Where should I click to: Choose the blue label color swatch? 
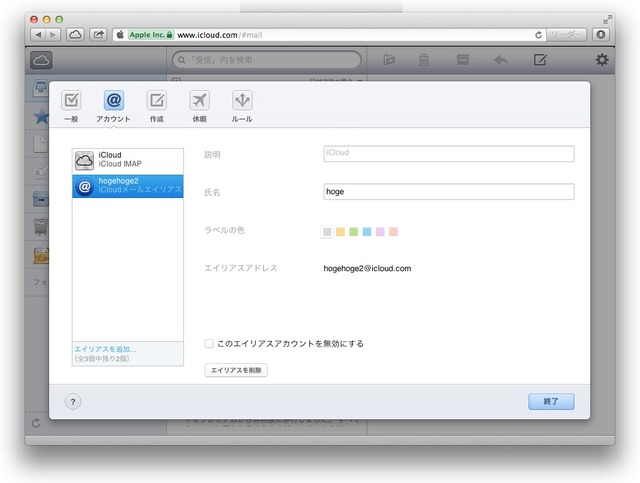(x=367, y=232)
